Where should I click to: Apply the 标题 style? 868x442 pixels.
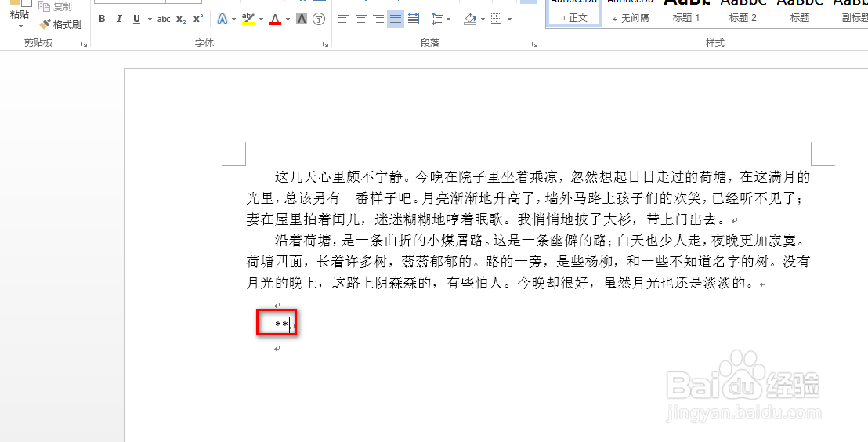[x=799, y=13]
